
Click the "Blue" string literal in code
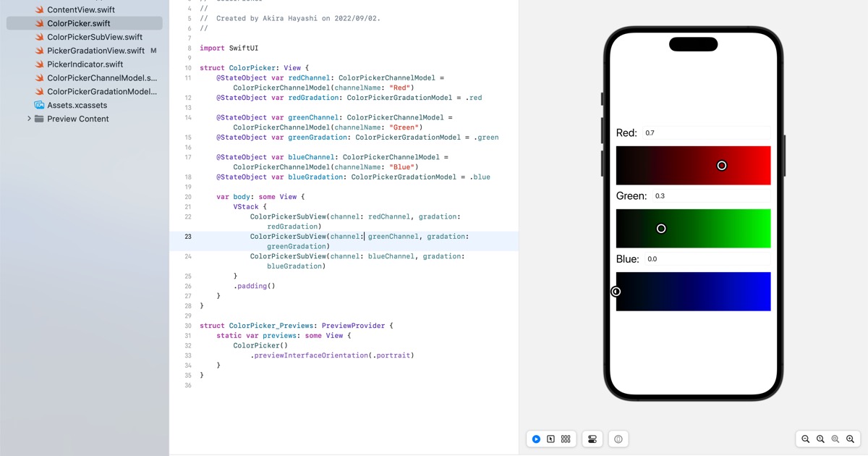[401, 167]
